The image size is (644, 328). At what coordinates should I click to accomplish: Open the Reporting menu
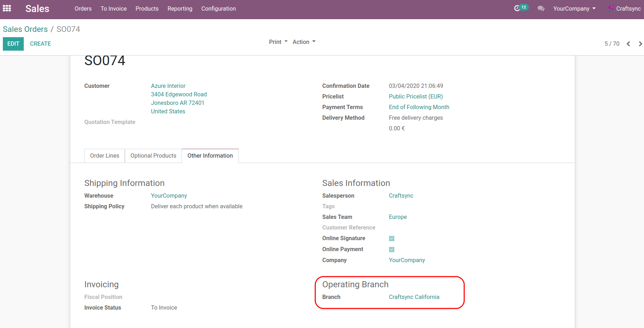pos(180,9)
